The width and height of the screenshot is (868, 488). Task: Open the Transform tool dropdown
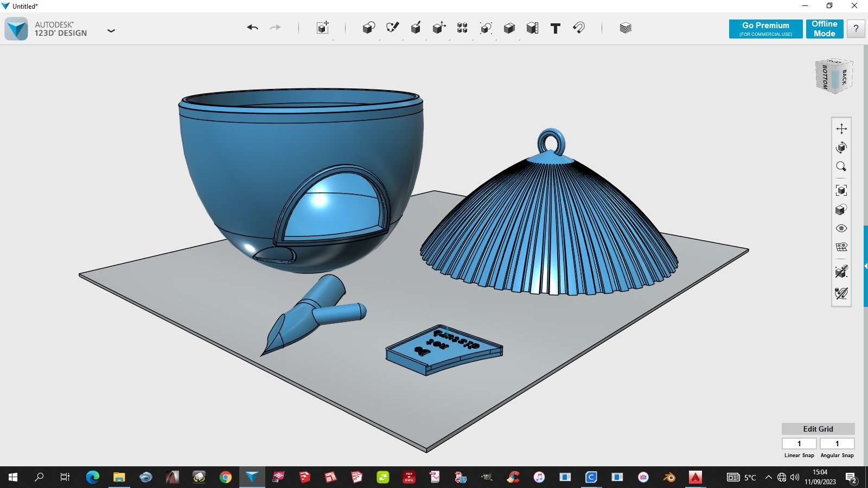[322, 28]
